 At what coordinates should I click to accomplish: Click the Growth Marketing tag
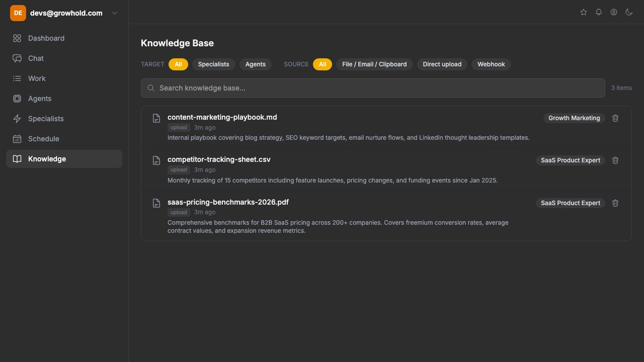click(x=574, y=118)
